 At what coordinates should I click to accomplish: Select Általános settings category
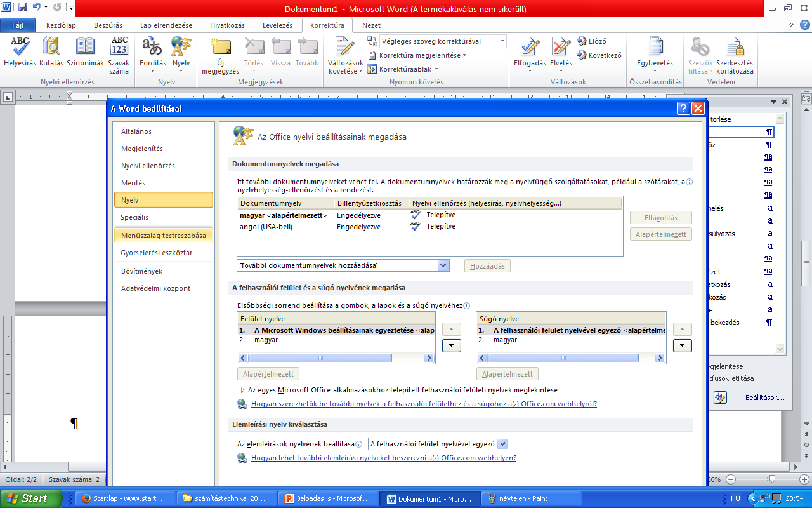click(164, 131)
